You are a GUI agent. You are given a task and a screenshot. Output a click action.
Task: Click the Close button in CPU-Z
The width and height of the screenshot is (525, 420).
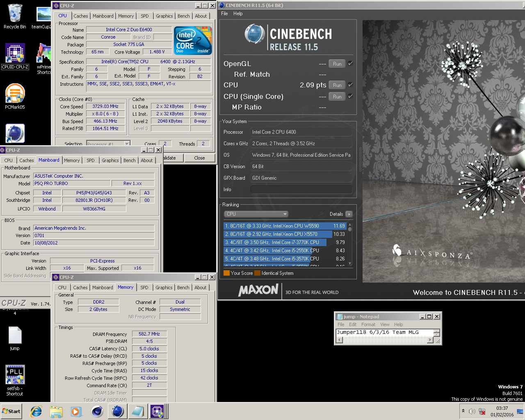tap(200, 158)
